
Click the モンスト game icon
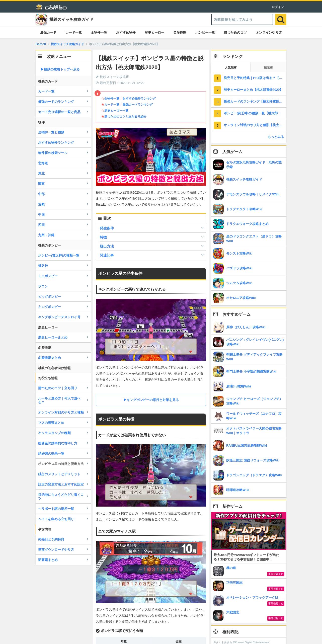tap(218, 254)
